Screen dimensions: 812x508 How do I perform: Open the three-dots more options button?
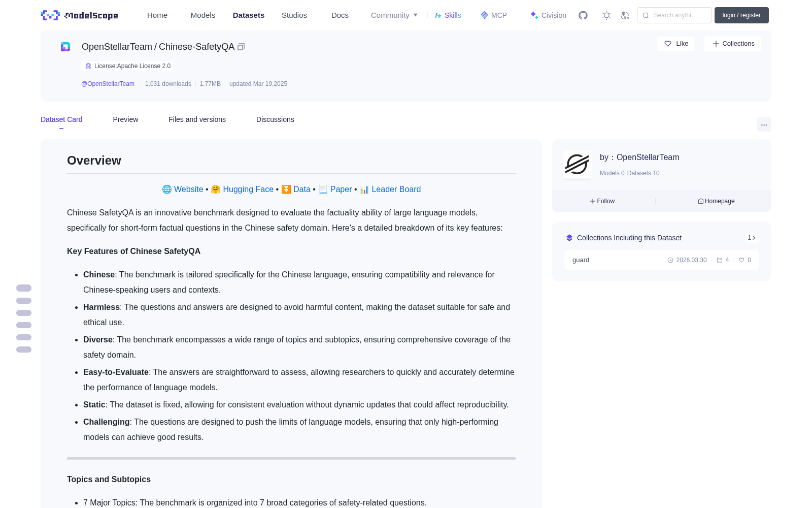tap(764, 124)
